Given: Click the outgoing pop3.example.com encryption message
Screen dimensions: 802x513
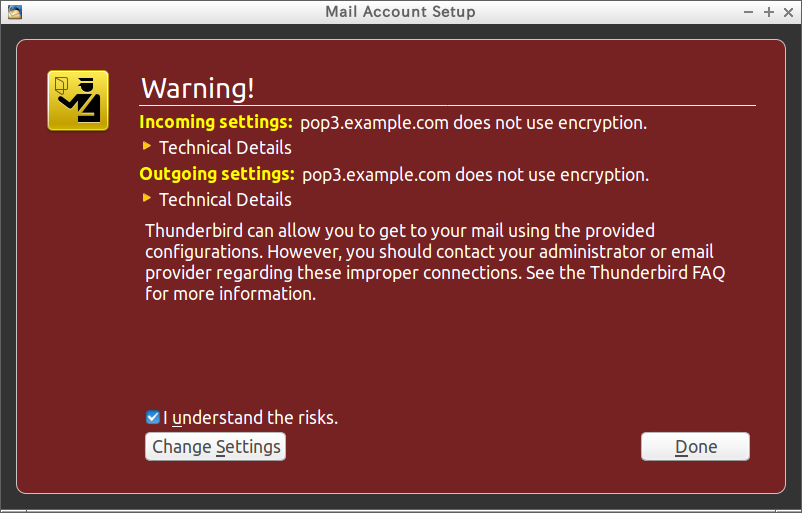Looking at the screenshot, I should pyautogui.click(x=475, y=175).
